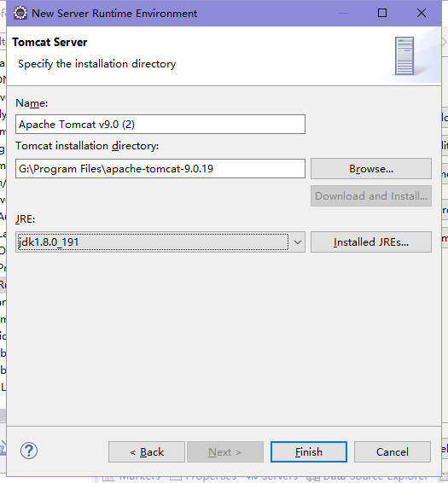The image size is (448, 483).
Task: Click the Browse... button
Action: [x=371, y=169]
